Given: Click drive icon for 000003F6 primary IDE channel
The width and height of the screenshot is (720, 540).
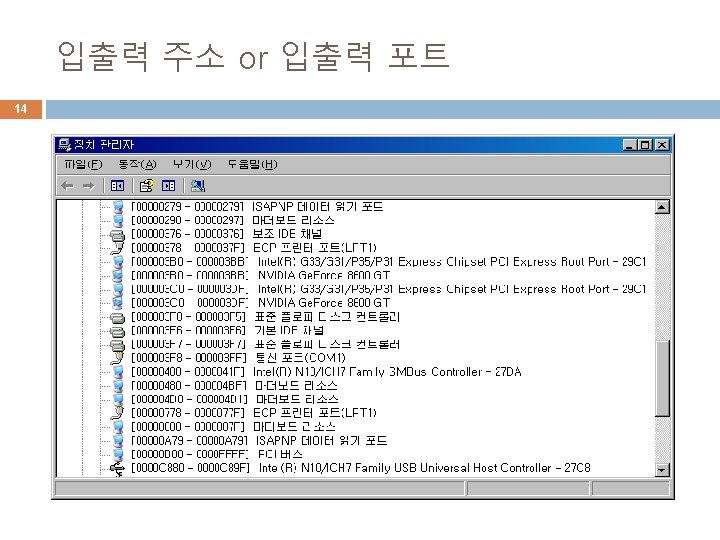Looking at the screenshot, I should pos(118,331).
